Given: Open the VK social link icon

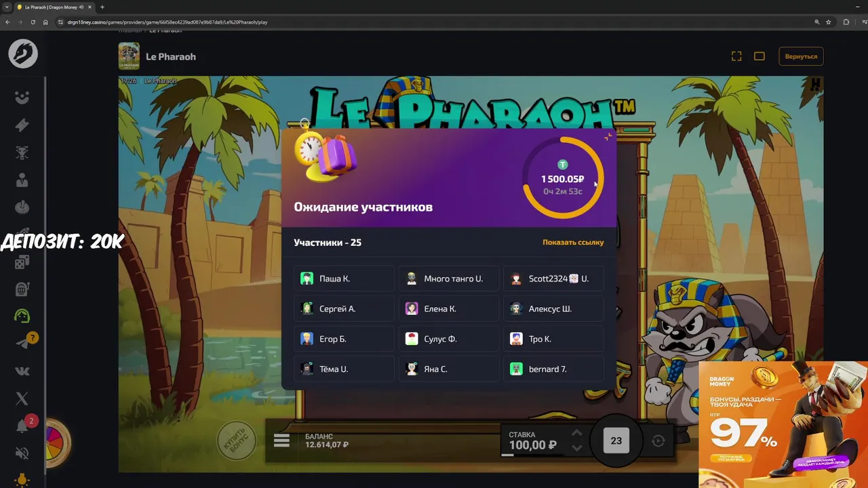Looking at the screenshot, I should pos(22,371).
